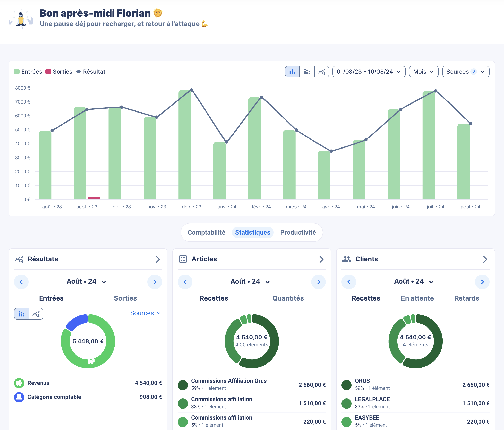Screen dimensions: 504x430
Task: Open the Sources 2 filter dropdown
Action: point(466,72)
